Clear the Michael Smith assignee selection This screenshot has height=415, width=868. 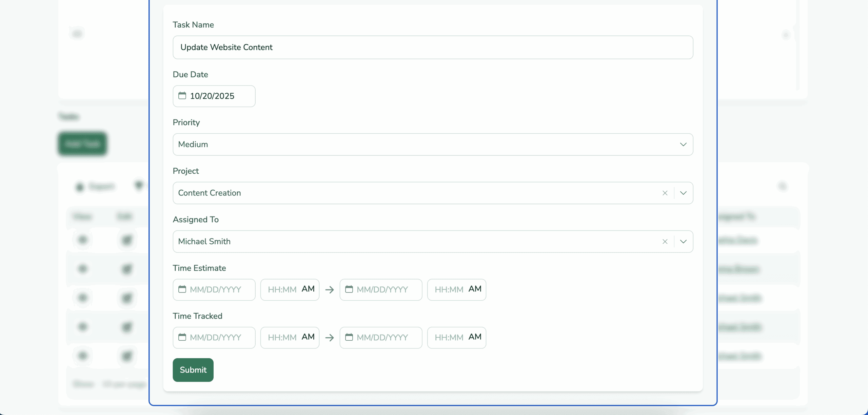pyautogui.click(x=665, y=242)
